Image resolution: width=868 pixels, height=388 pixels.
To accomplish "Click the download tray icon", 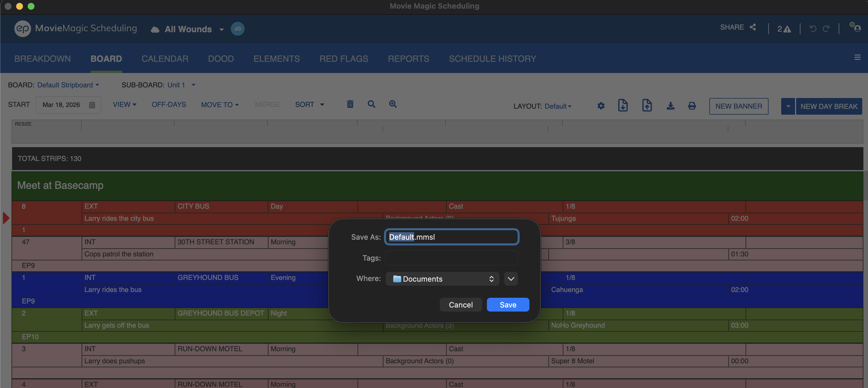I will [x=671, y=106].
